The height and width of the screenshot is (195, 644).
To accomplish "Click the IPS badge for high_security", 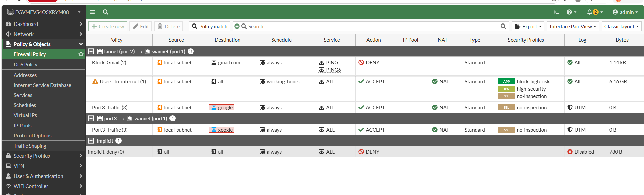I will [x=506, y=89].
